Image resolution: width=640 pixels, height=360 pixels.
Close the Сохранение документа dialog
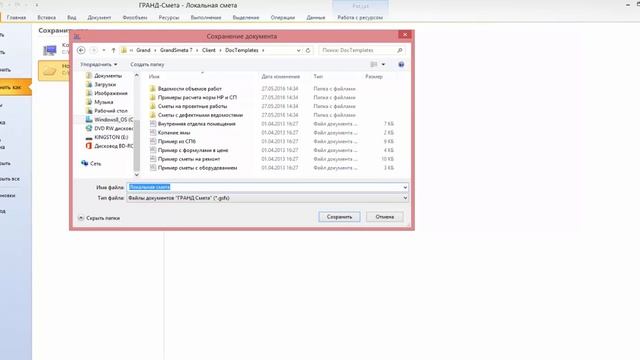405,35
